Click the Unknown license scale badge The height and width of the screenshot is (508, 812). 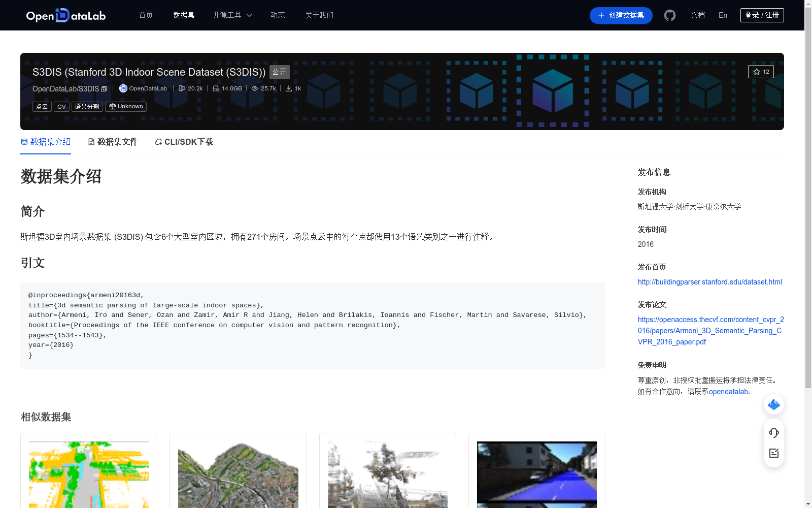125,106
